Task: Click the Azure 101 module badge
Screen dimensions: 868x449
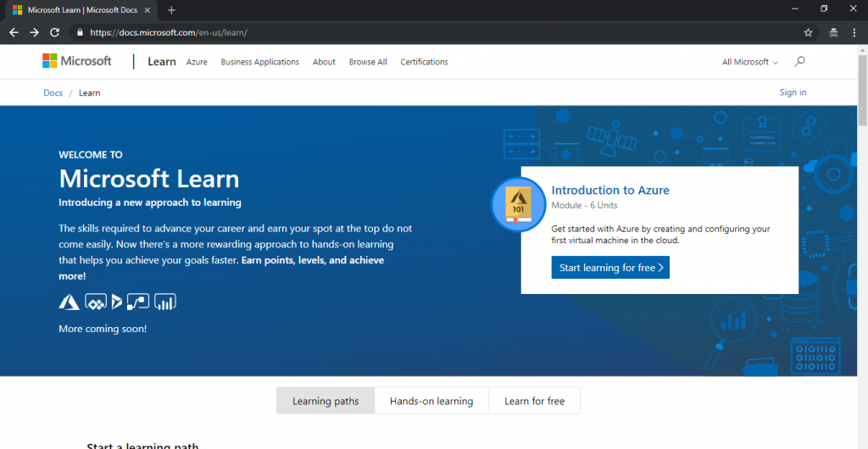Action: [x=519, y=205]
